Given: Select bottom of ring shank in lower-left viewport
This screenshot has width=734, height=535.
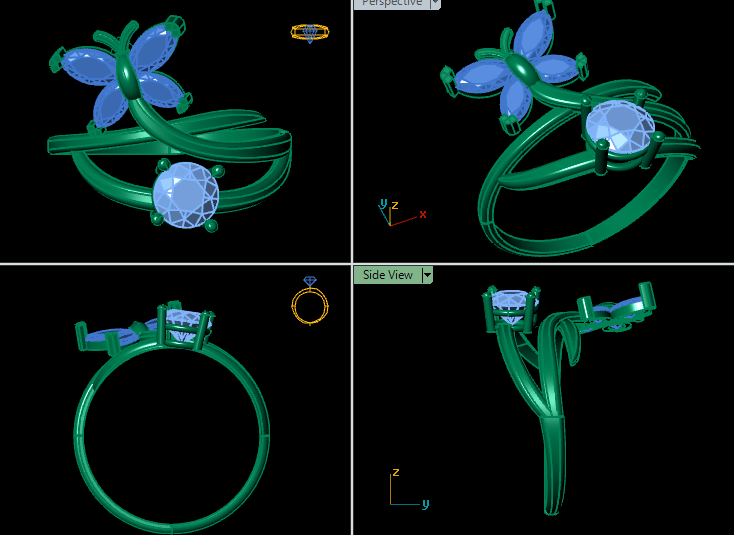Looking at the screenshot, I should click(x=171, y=523).
